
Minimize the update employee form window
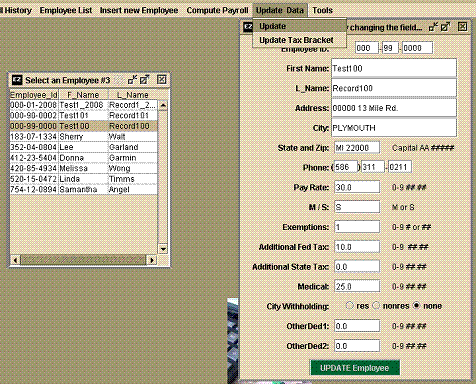click(433, 27)
